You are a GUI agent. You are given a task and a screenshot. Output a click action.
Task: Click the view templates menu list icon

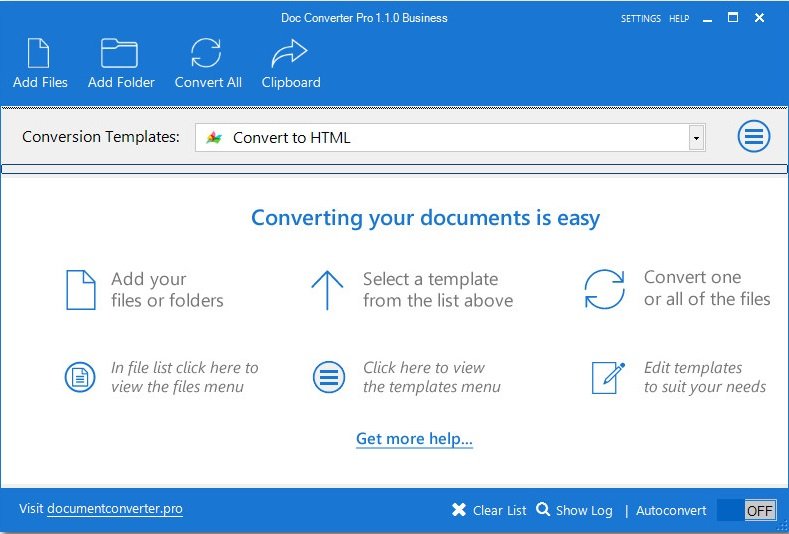(328, 377)
